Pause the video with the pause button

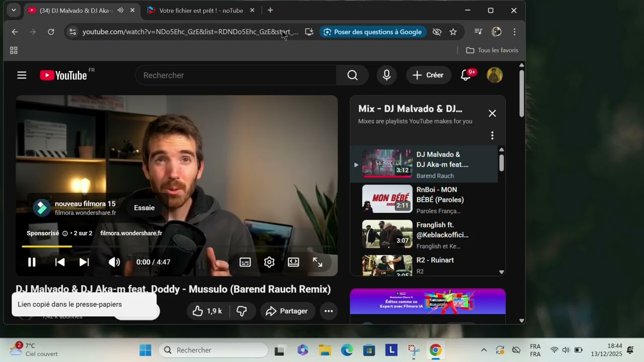(32, 262)
